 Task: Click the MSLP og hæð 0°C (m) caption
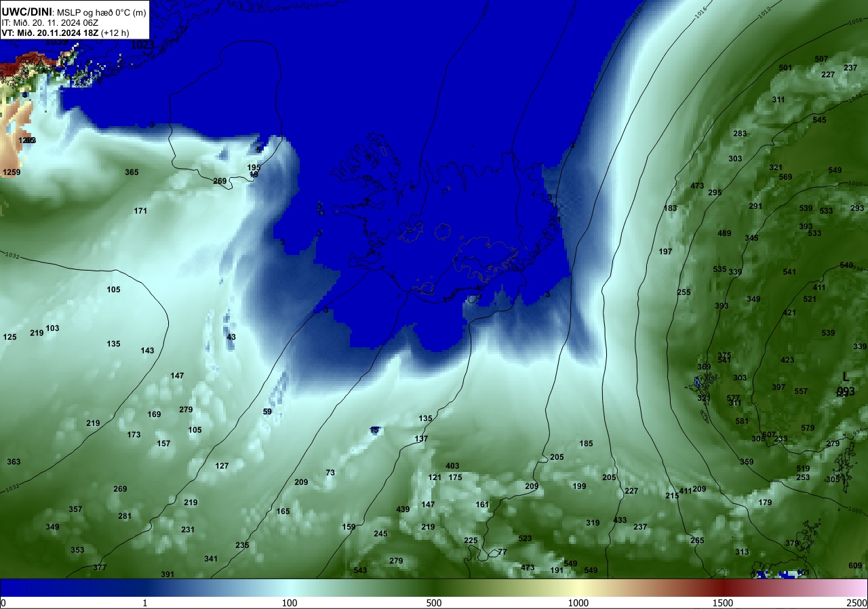tap(102, 12)
